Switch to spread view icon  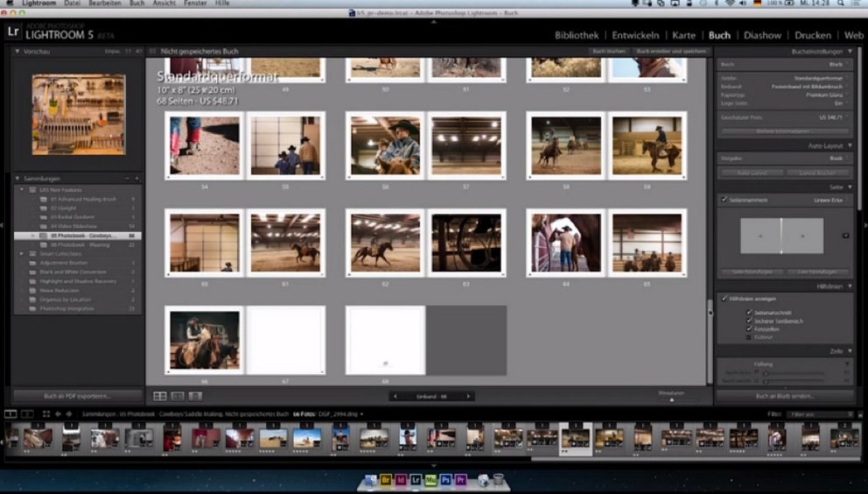[x=177, y=396]
